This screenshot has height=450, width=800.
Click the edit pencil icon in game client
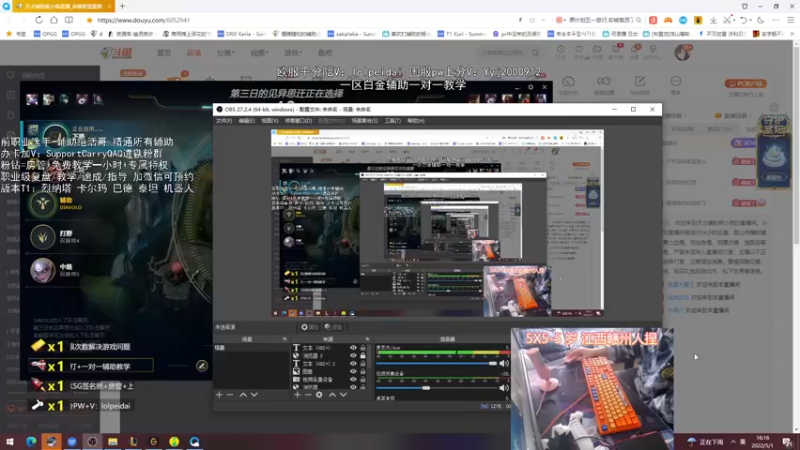(202, 366)
